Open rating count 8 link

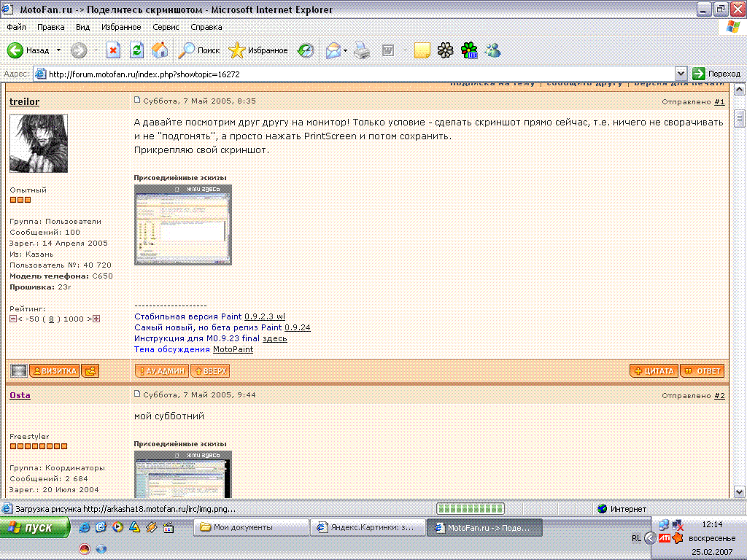[51, 319]
